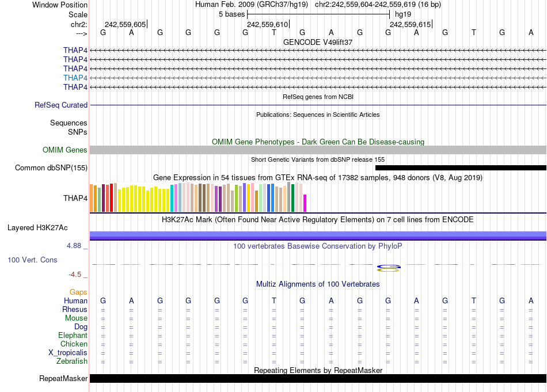Screen dimensions: 547x392
Task: Click the GTEx 'Gene Expression in 54 tissues' title
Action: point(318,177)
